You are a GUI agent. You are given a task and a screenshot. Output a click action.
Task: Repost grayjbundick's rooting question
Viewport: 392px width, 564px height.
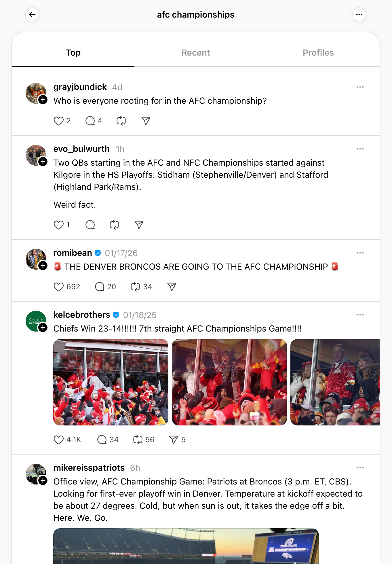121,121
